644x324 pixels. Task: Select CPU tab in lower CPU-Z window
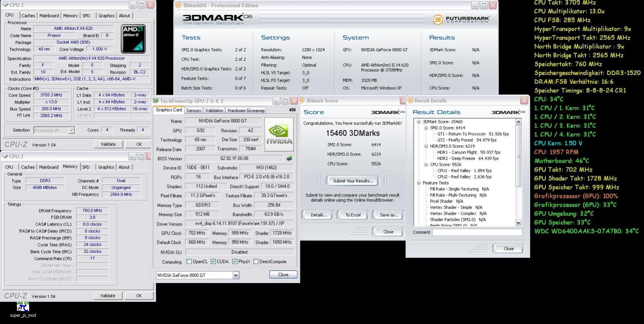tap(9, 167)
